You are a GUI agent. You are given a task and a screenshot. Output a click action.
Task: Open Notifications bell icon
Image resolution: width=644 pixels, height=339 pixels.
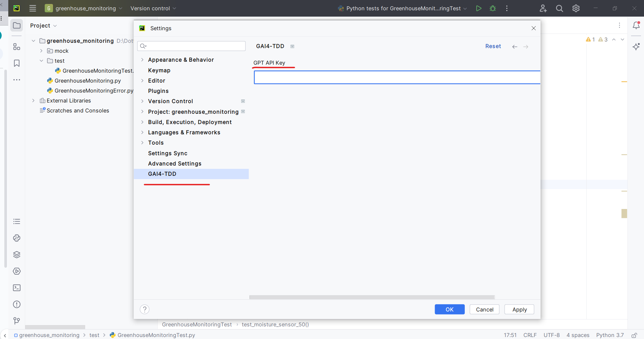pos(636,25)
